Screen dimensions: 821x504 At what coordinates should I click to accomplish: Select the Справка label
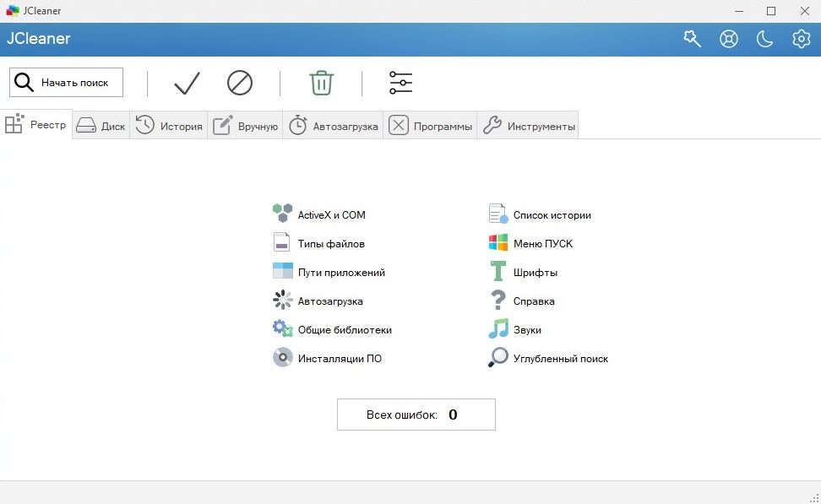pyautogui.click(x=534, y=301)
